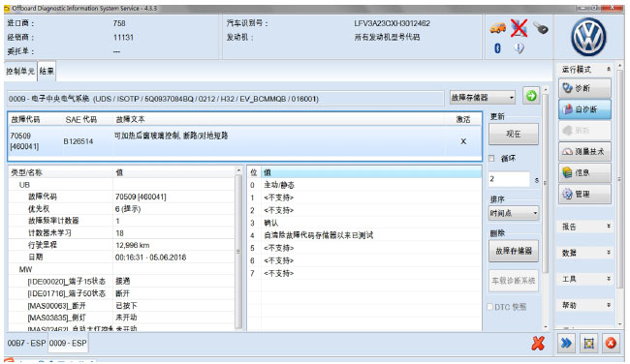Click the [IDE00020]_端子15状态 row
630x364 pixels.
coord(121,282)
